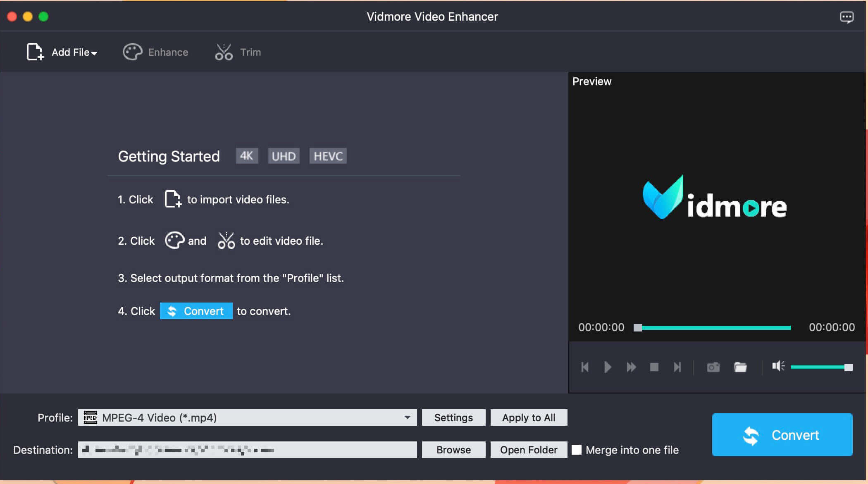The width and height of the screenshot is (868, 484).
Task: Click the preview timeline progress bar
Action: (x=712, y=328)
